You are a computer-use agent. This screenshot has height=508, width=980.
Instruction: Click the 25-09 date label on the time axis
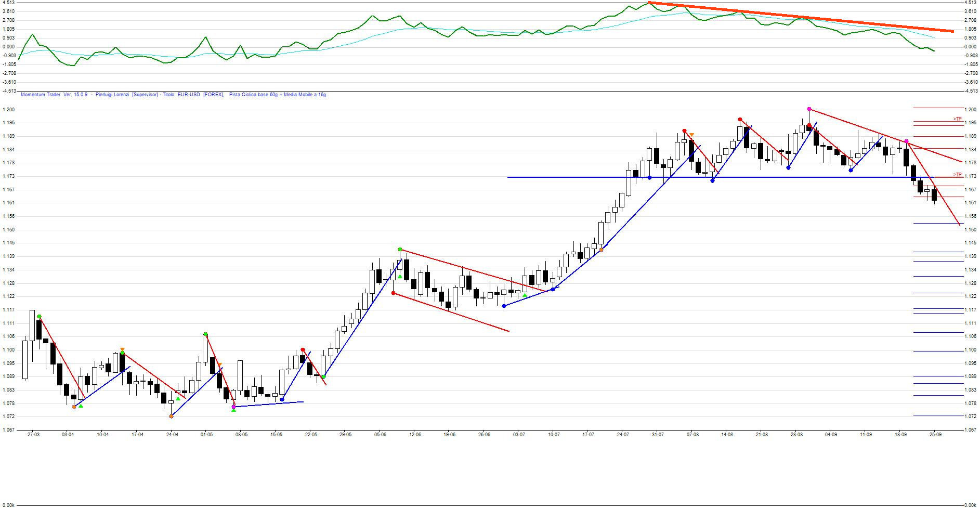point(935,434)
